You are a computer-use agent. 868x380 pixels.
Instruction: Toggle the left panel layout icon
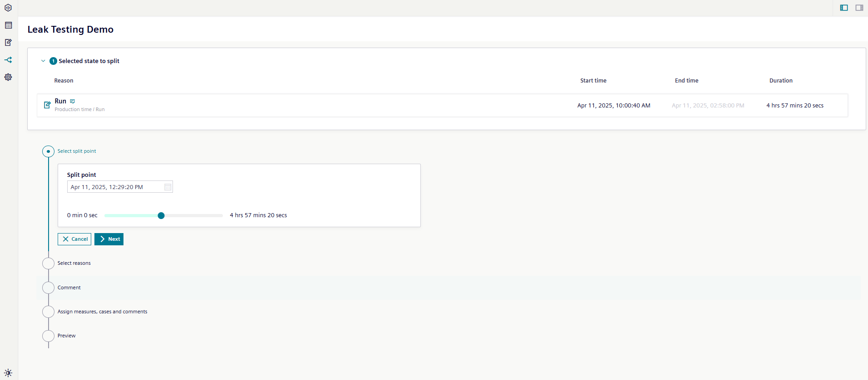point(844,8)
